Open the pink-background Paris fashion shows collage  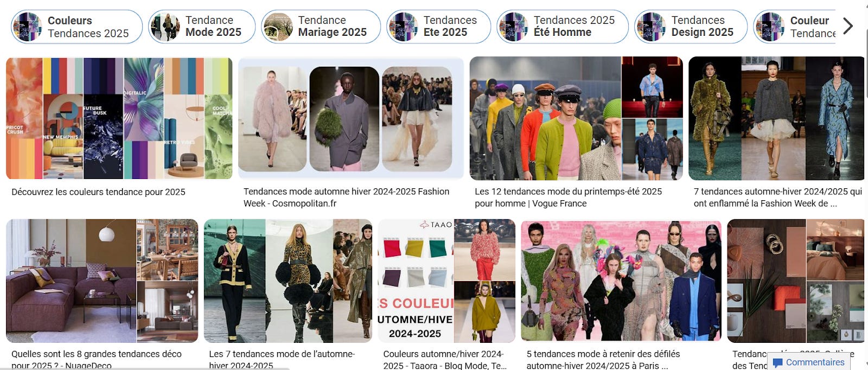point(621,280)
